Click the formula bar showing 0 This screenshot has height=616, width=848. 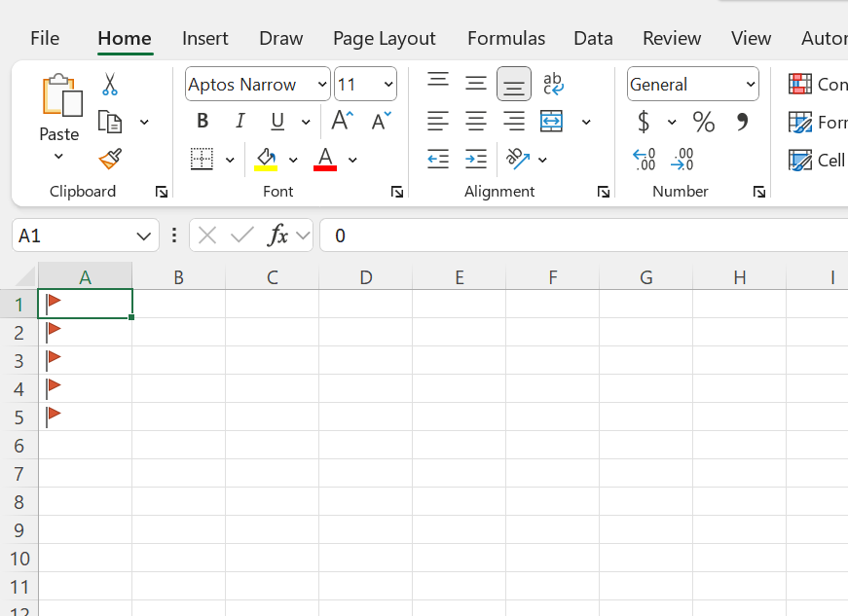pyautogui.click(x=583, y=236)
